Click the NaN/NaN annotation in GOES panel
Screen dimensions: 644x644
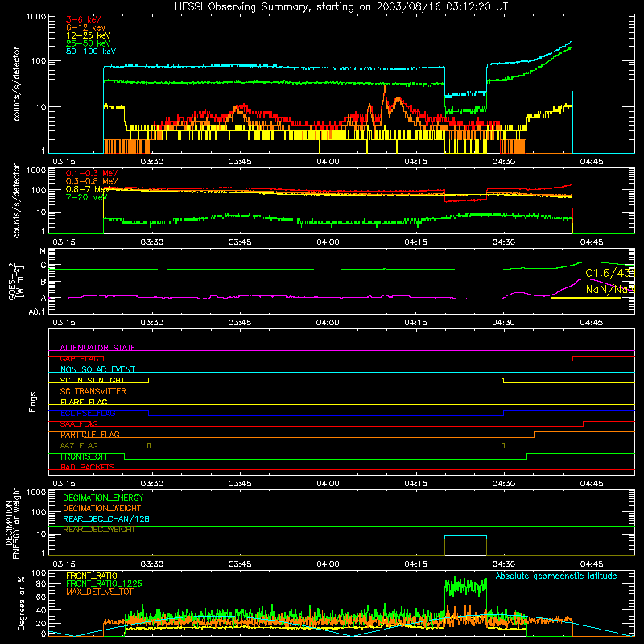pos(610,289)
